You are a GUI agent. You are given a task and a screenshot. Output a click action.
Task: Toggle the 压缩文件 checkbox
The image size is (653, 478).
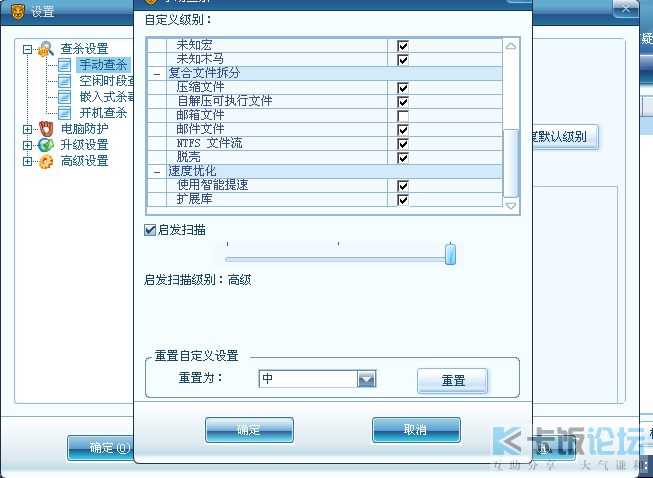(x=403, y=87)
